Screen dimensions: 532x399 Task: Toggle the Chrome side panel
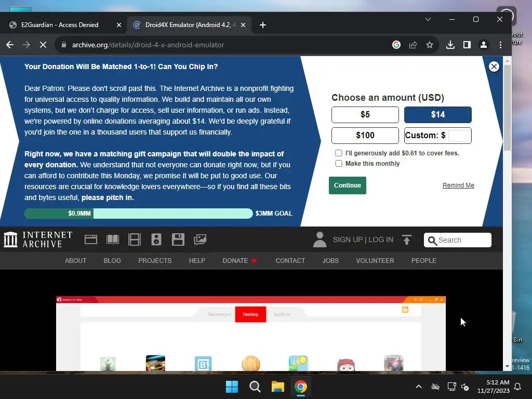(467, 45)
